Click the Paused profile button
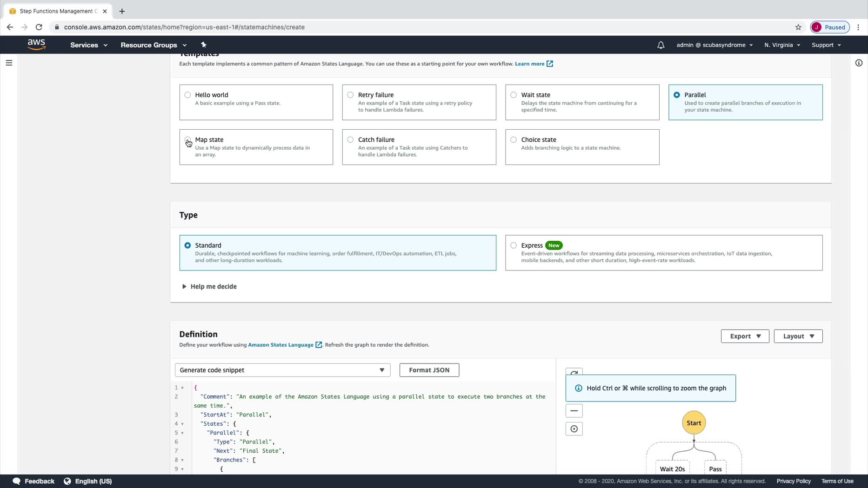This screenshot has height=488, width=868. [x=830, y=27]
